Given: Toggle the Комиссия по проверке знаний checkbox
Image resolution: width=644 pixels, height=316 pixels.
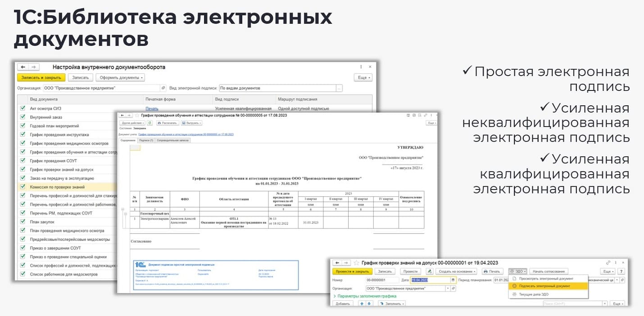Looking at the screenshot, I should coord(23,187).
